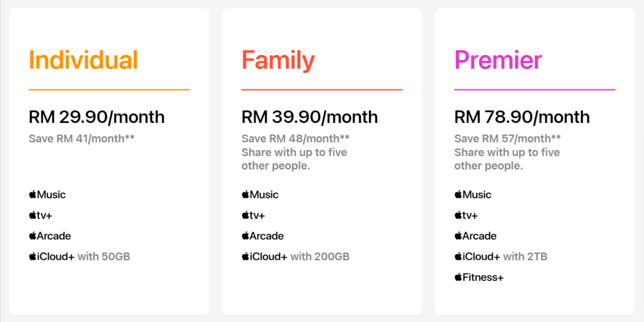
Task: Click the iCloud+ logo in Individual plan
Action: [52, 257]
